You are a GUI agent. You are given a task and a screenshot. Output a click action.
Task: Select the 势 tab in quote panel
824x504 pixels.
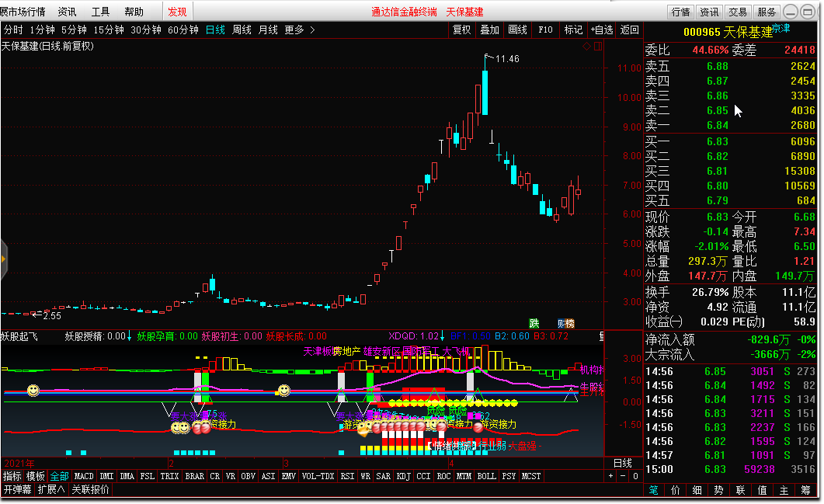tap(718, 490)
